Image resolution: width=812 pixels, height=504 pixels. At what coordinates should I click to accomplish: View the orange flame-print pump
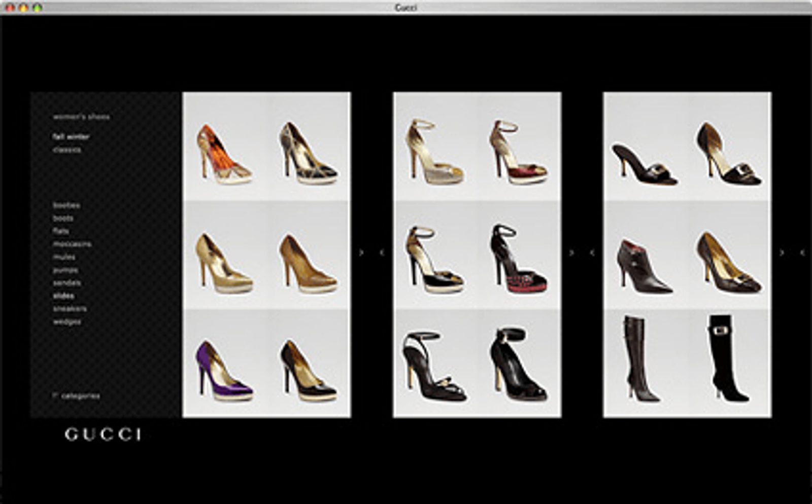pos(224,154)
